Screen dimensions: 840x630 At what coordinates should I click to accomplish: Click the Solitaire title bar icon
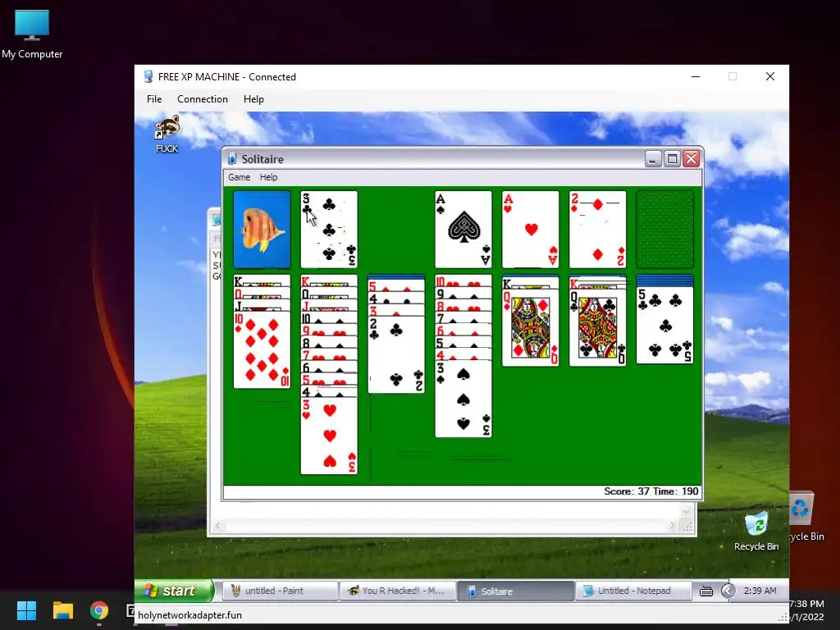click(x=232, y=159)
